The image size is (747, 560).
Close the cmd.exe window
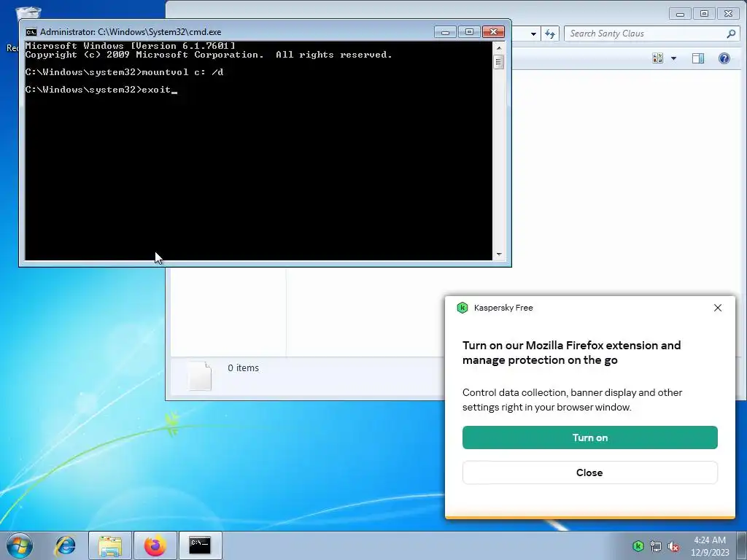click(x=494, y=32)
